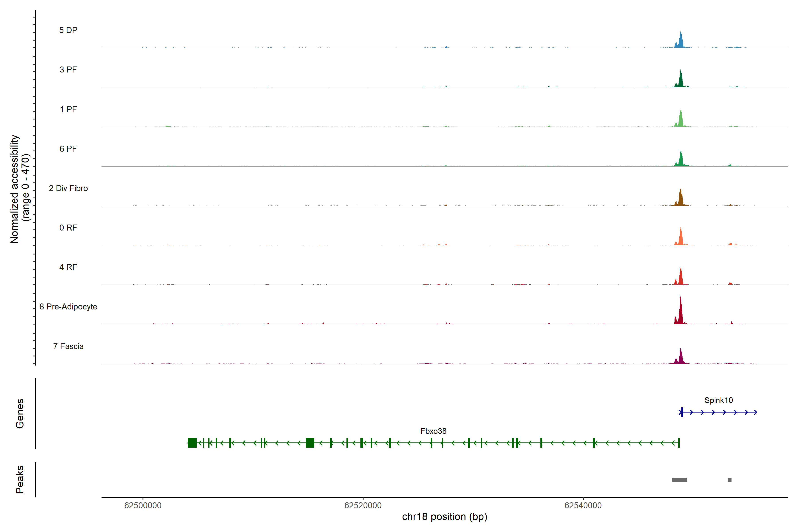Click the 62500000 axis tick label
Screen dimensions: 798x532
coord(143,506)
